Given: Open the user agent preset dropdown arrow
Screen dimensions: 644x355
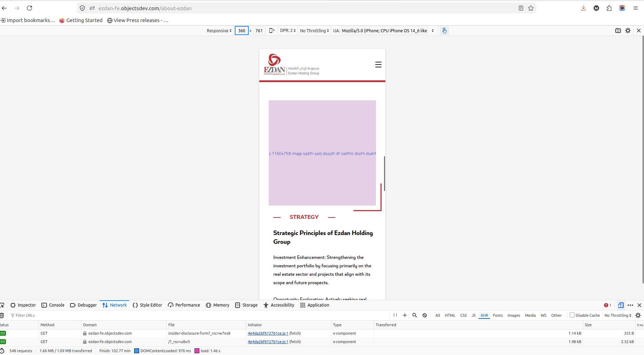Looking at the screenshot, I should tap(433, 31).
